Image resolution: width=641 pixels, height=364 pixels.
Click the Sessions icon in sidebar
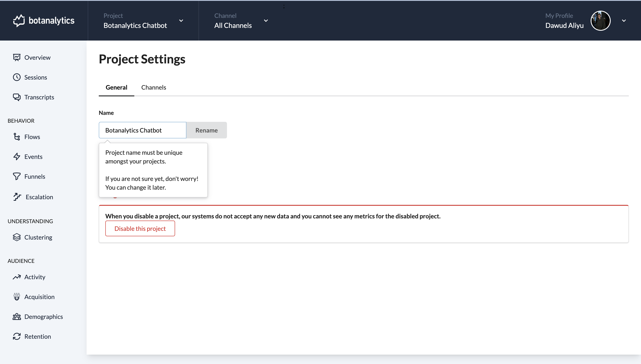16,77
